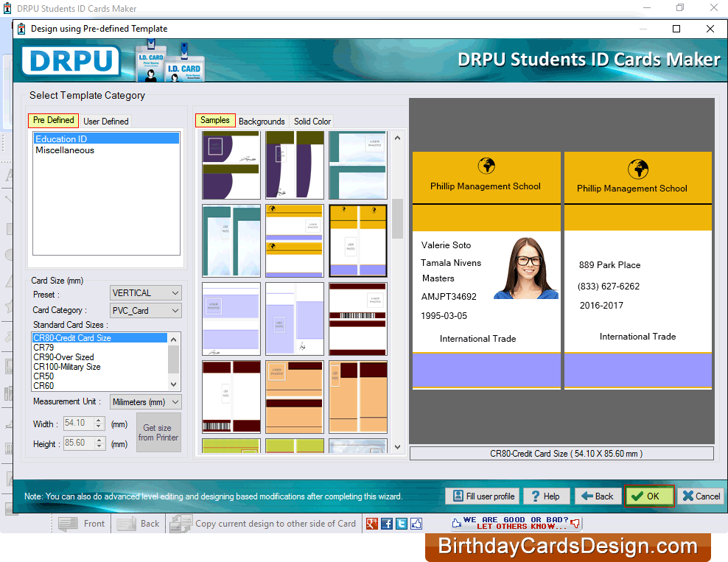Viewport: 728px width, 562px height.
Task: Decrease Width with the down spinner arrow
Action: click(99, 426)
